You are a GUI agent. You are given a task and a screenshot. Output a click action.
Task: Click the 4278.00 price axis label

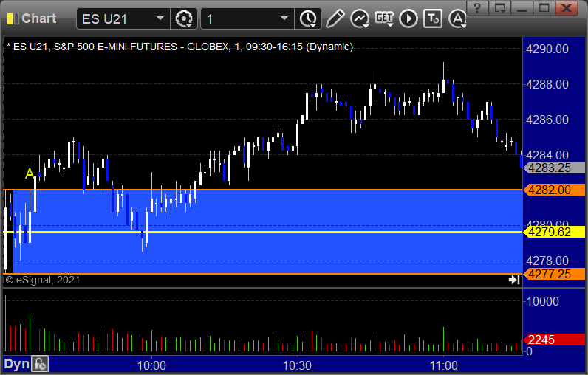[x=547, y=261]
